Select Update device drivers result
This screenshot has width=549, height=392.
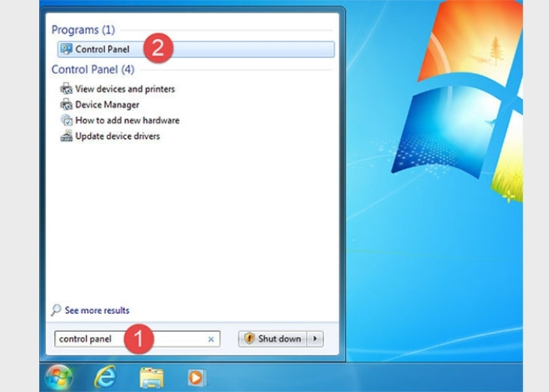117,136
